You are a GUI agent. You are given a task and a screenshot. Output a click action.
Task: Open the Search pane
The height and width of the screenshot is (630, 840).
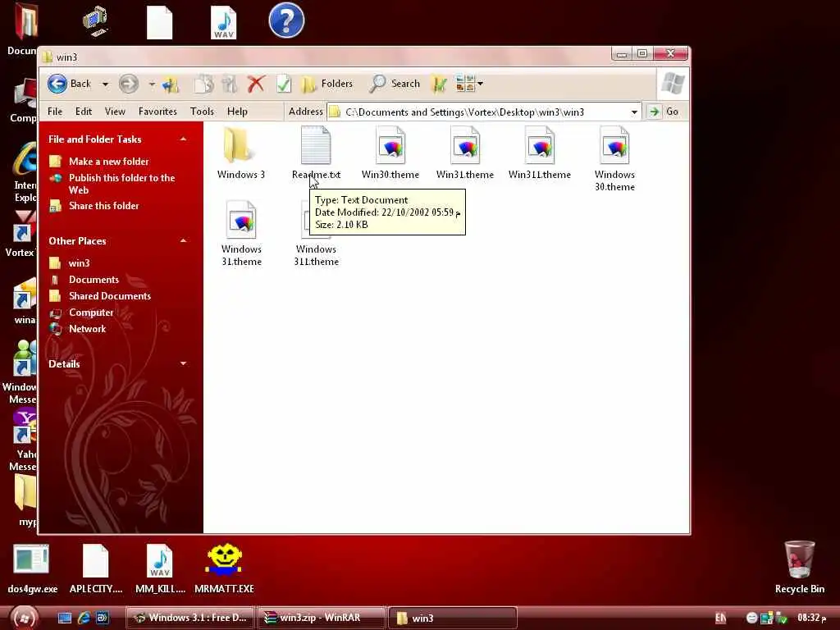tap(395, 84)
